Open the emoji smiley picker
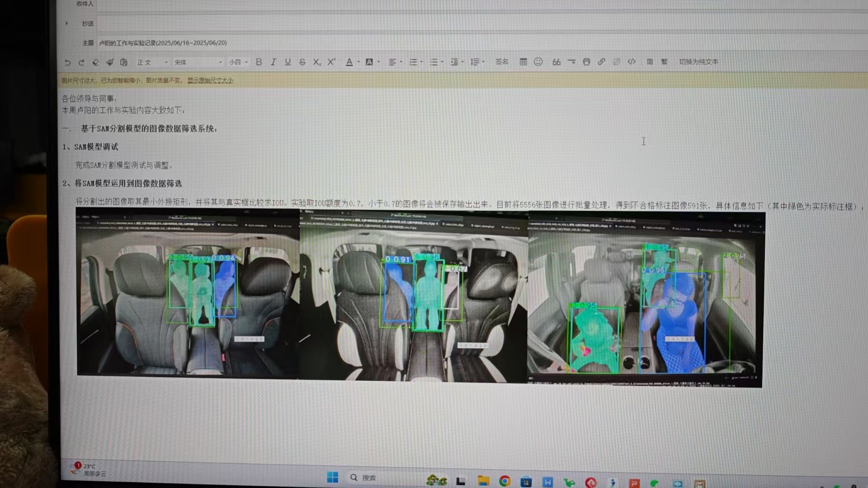Screen dimensions: 868x488 pyautogui.click(x=538, y=62)
